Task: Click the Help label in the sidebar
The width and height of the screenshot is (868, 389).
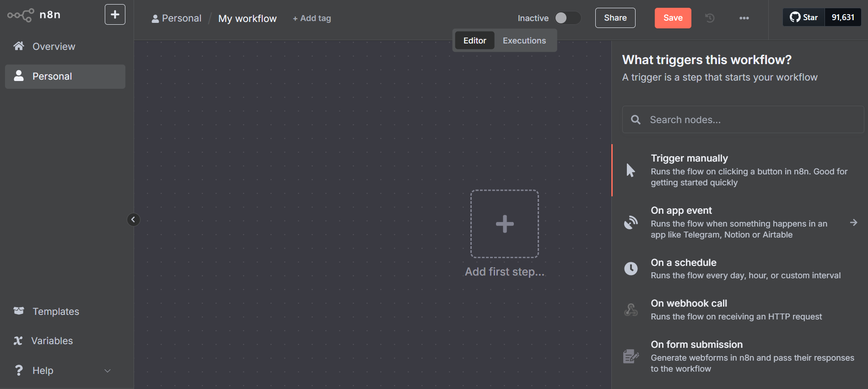Action: coord(43,371)
